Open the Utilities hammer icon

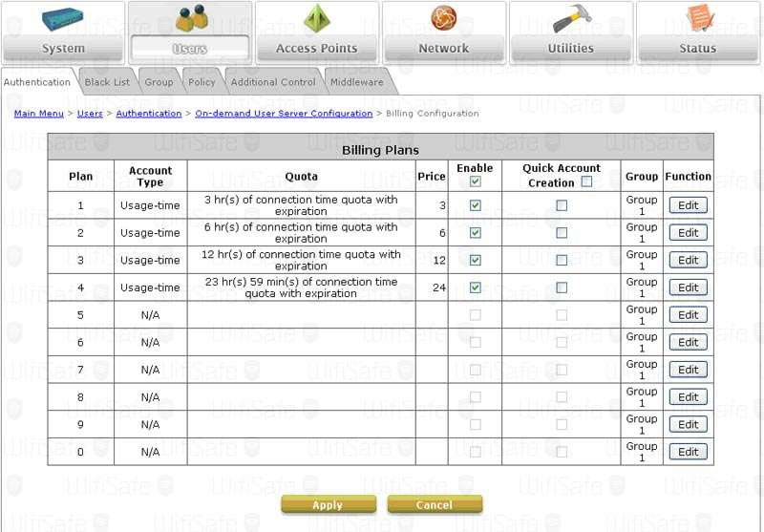[x=571, y=18]
